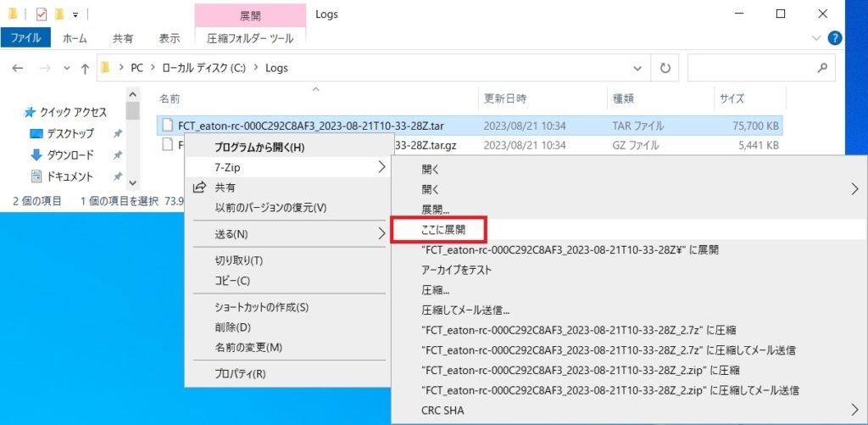The image size is (868, 425).
Task: Click the properties checkmark icon in title bar
Action: click(42, 14)
